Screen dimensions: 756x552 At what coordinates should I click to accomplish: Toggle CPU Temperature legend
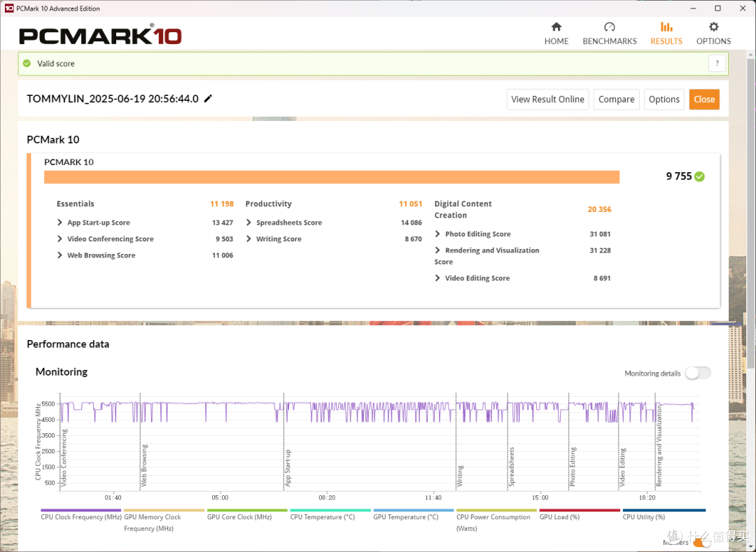point(330,514)
